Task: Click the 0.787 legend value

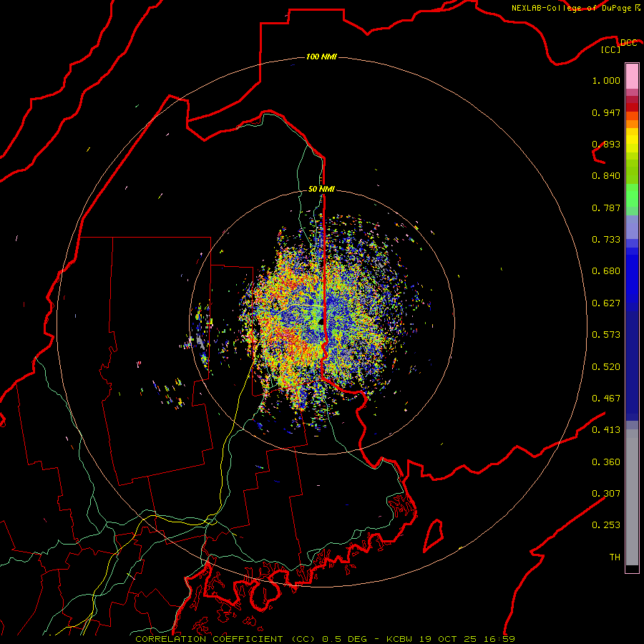Action: point(606,208)
